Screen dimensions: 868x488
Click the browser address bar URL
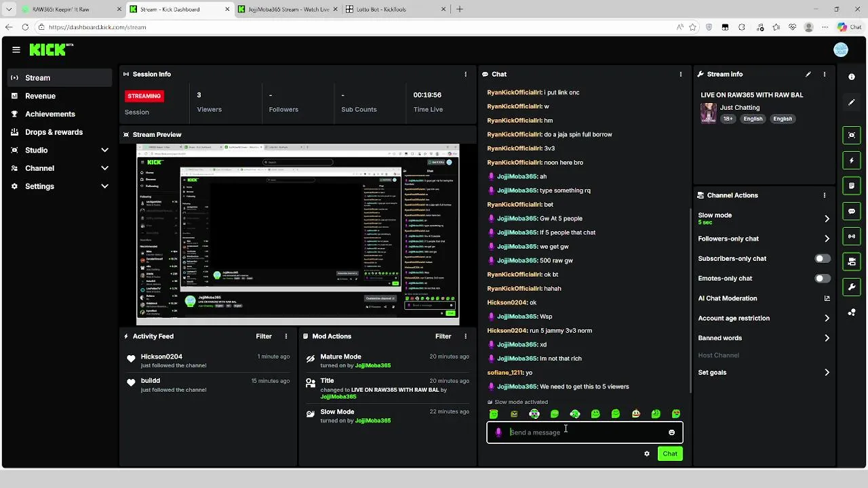pyautogui.click(x=98, y=27)
